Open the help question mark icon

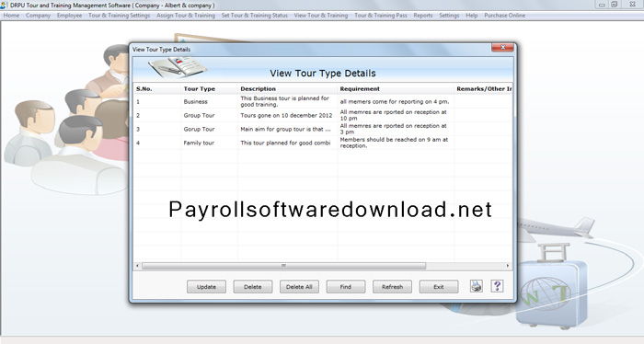click(x=497, y=286)
